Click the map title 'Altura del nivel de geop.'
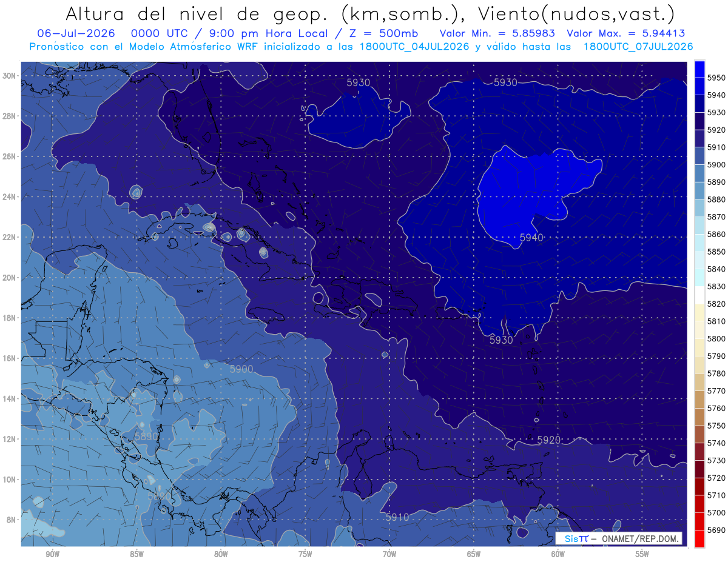 pos(198,14)
